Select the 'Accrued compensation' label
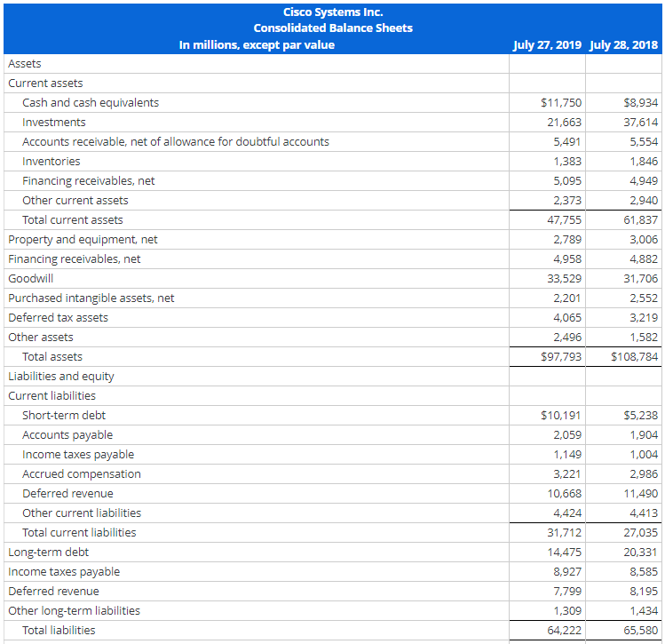The height and width of the screenshot is (644, 665). click(x=82, y=473)
